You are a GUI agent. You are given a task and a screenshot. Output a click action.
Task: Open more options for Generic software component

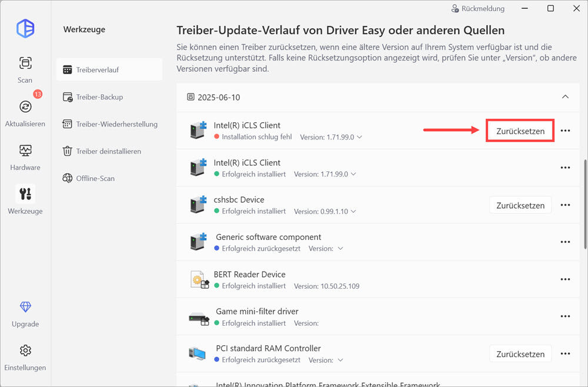tap(565, 242)
